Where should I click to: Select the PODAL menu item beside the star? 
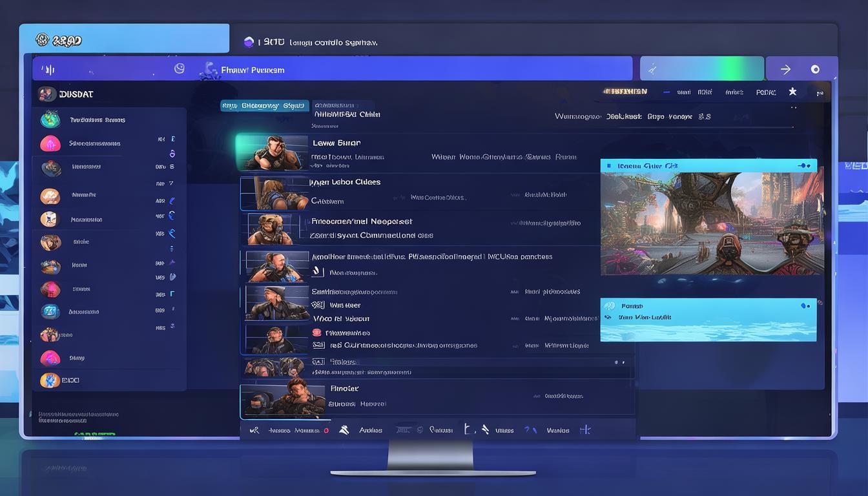click(765, 92)
